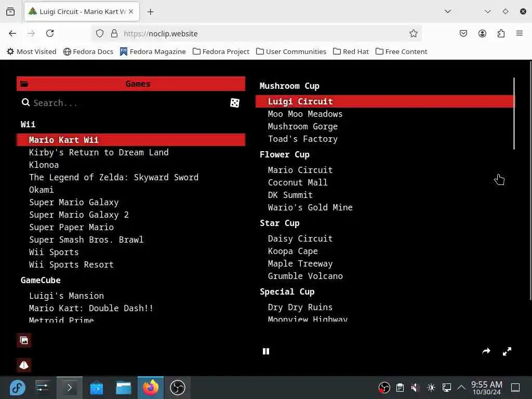Open Fedora Magazine bookmark
The image size is (532, 399).
coord(153,51)
